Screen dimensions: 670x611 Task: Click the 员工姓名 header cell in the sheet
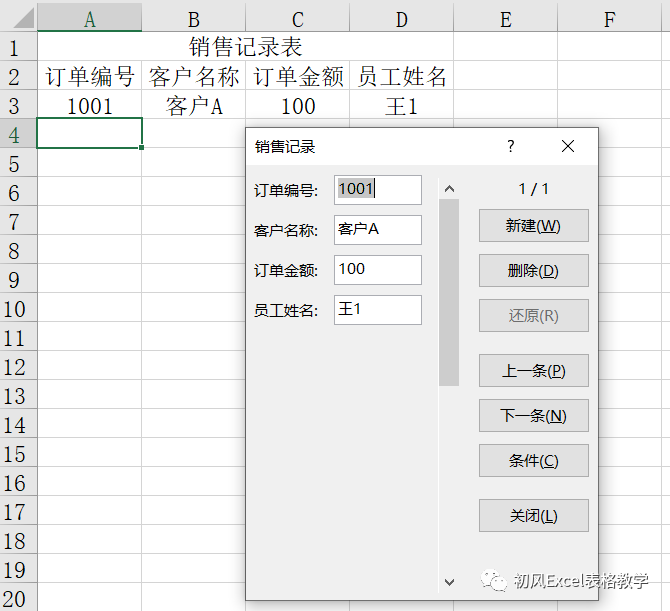click(x=402, y=76)
